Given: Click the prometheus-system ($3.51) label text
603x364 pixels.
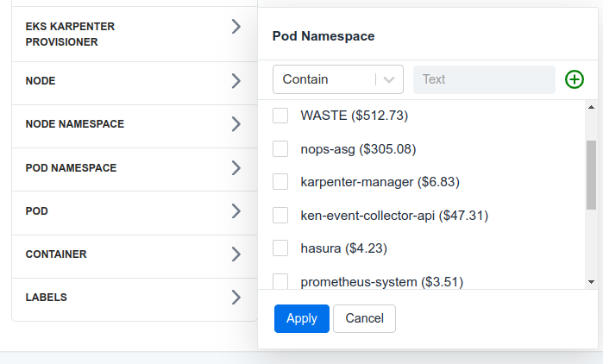Looking at the screenshot, I should [382, 282].
